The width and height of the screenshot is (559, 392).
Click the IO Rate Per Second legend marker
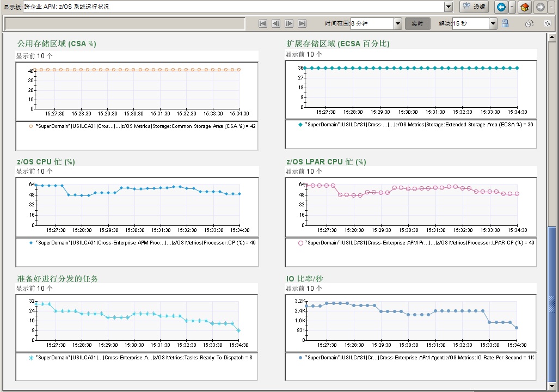pos(300,358)
